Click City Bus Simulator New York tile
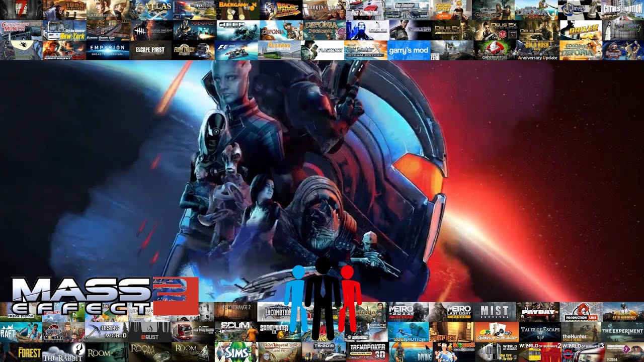Image resolution: width=644 pixels, height=362 pixels. coord(64,30)
